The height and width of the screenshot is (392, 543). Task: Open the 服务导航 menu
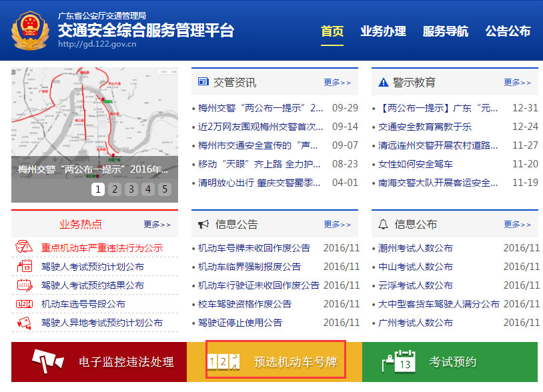click(444, 31)
